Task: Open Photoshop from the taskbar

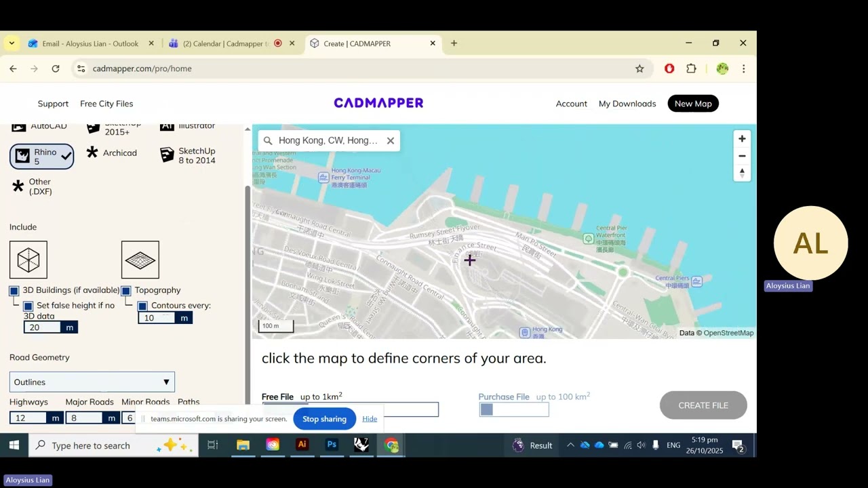Action: pyautogui.click(x=332, y=445)
